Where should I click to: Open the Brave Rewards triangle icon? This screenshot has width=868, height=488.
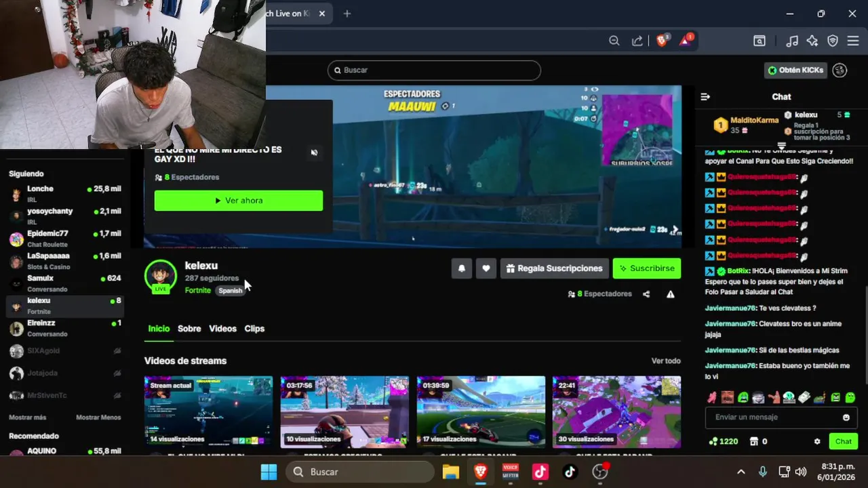point(686,41)
